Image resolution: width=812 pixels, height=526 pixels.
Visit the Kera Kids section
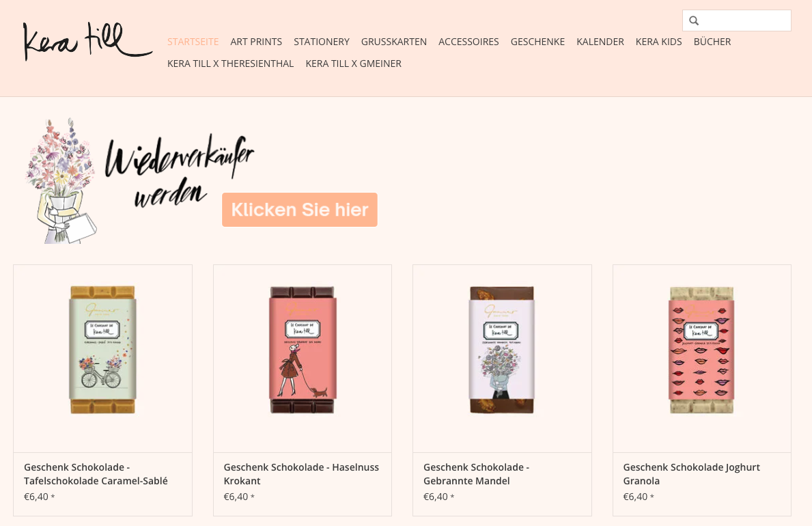(x=659, y=42)
